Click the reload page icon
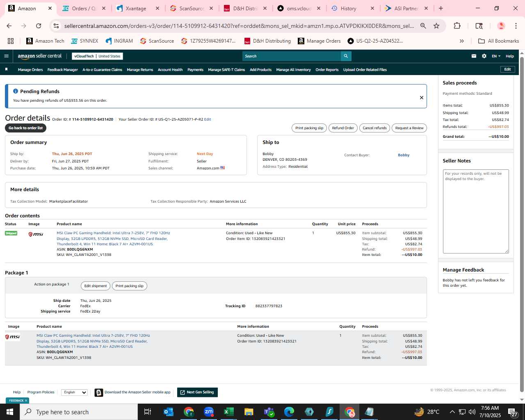 click(39, 26)
